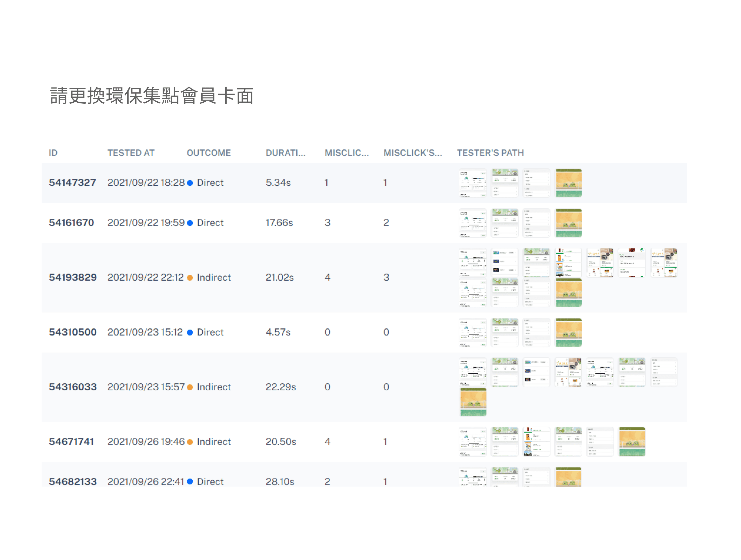This screenshot has width=741, height=560.
Task: Sort by the TESTED AT column
Action: (131, 153)
